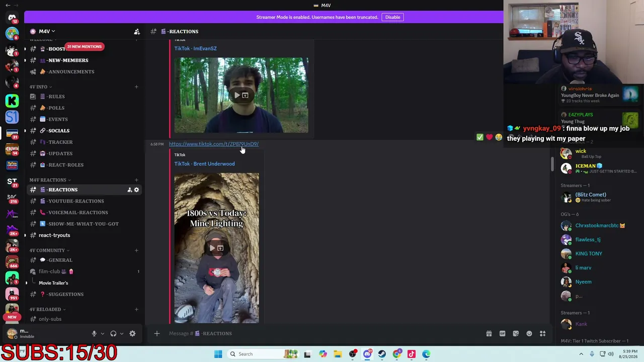Open KING TONY's member profile
Image resolution: width=644 pixels, height=362 pixels.
(x=589, y=254)
